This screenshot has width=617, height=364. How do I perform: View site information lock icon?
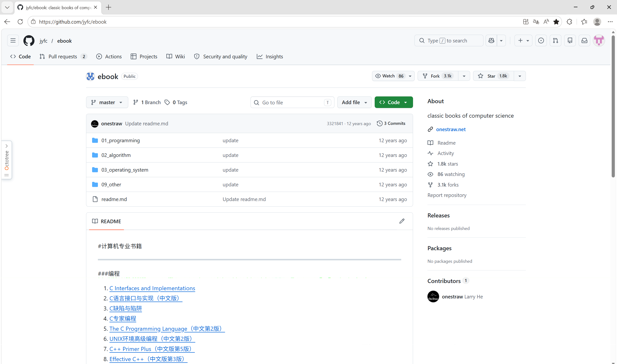[x=33, y=22]
